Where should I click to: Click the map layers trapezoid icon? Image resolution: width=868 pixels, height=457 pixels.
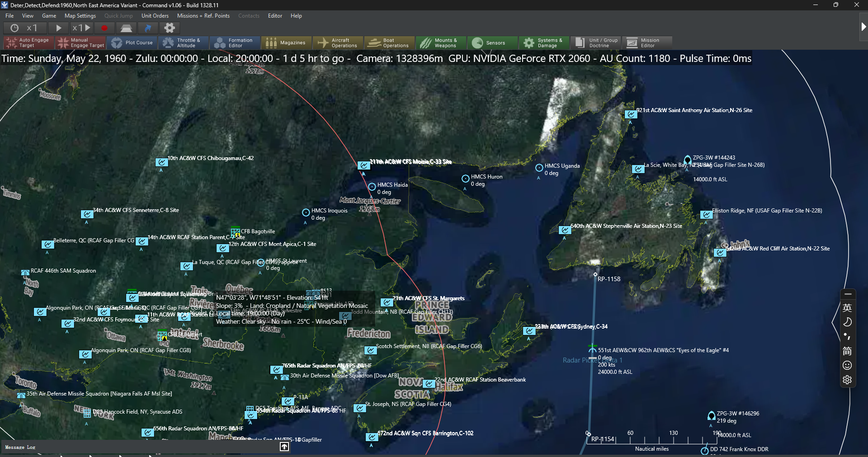[126, 28]
